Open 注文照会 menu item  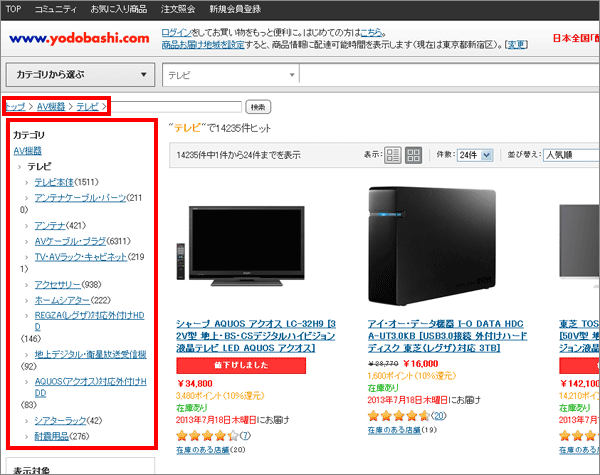tap(178, 9)
